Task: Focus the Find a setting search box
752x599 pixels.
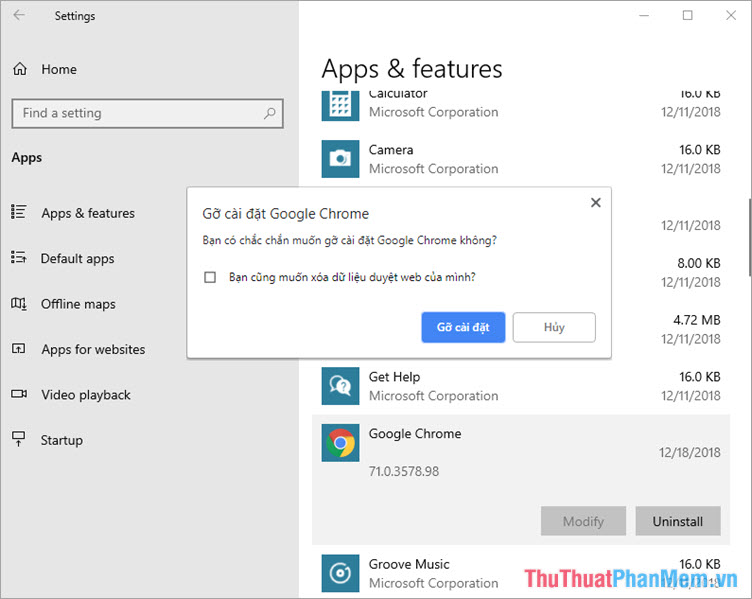Action: [147, 113]
